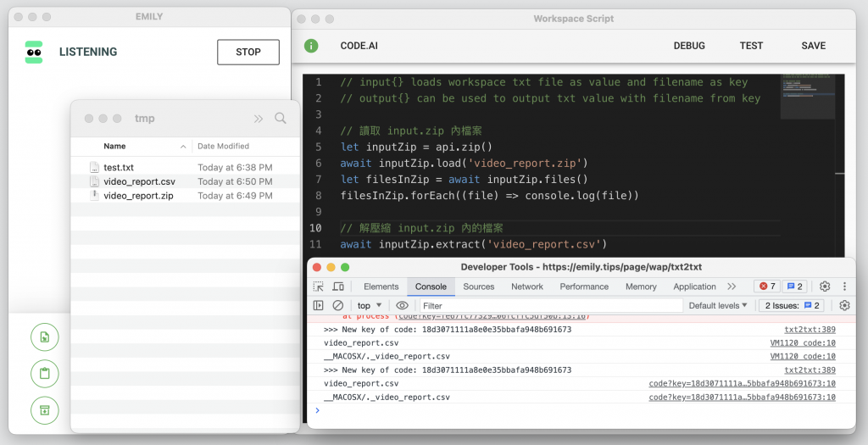Switch to the Memory tab

click(x=641, y=286)
